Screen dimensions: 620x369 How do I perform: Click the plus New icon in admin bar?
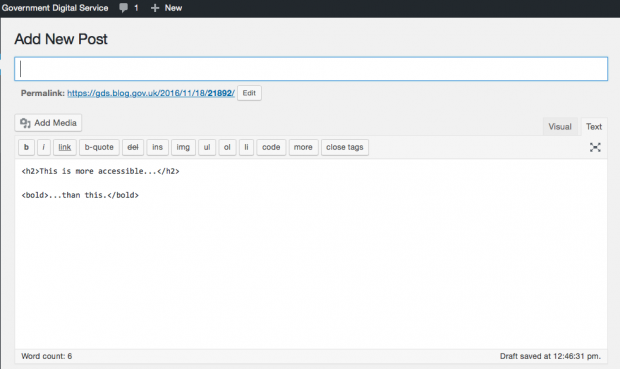(x=166, y=8)
